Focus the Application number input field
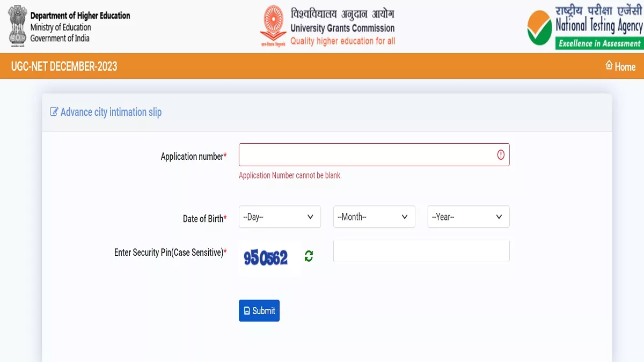The width and height of the screenshot is (644, 362). (368, 155)
